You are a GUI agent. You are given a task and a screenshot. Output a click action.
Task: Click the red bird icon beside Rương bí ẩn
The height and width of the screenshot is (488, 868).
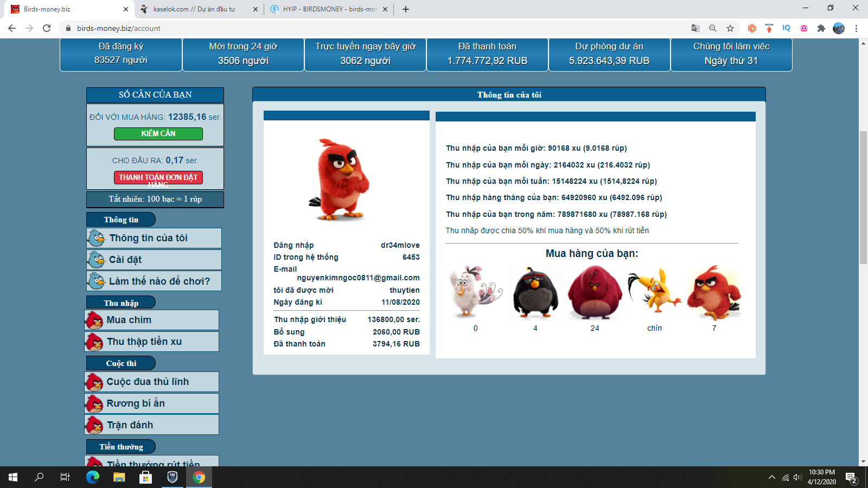pos(94,404)
